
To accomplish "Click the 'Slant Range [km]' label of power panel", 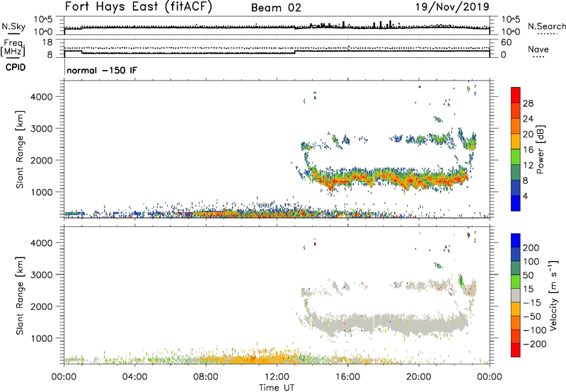I will [x=20, y=149].
